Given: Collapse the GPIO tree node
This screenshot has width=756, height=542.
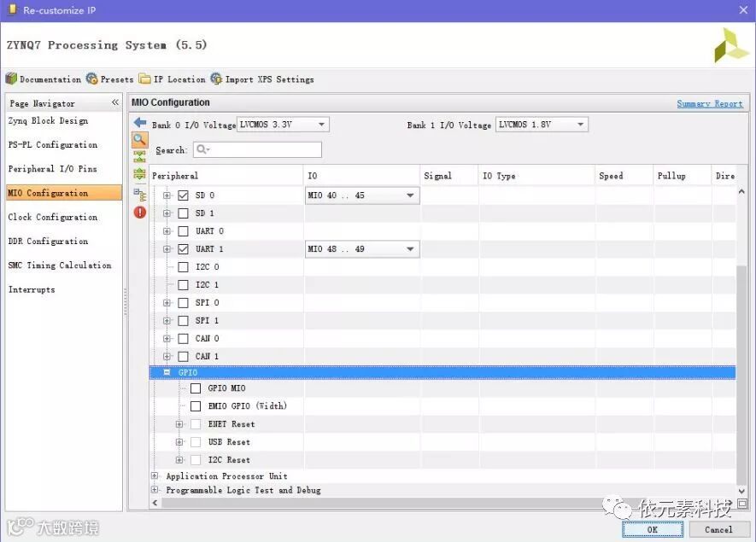Looking at the screenshot, I should pyautogui.click(x=167, y=372).
